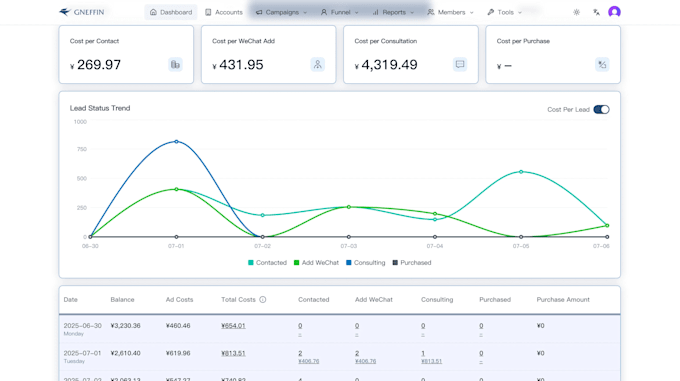This screenshot has height=381, width=680.
Task: Open the Accounts page
Action: tap(224, 12)
